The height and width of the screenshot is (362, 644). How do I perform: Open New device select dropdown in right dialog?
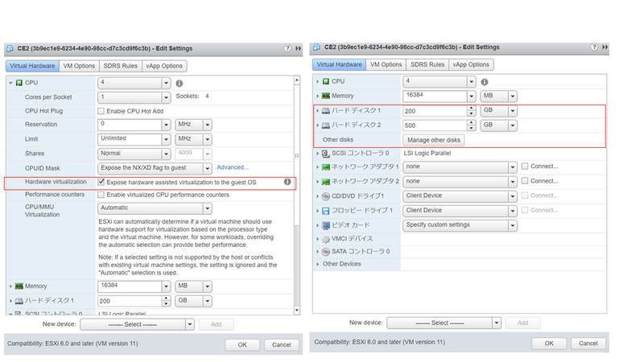(x=497, y=323)
